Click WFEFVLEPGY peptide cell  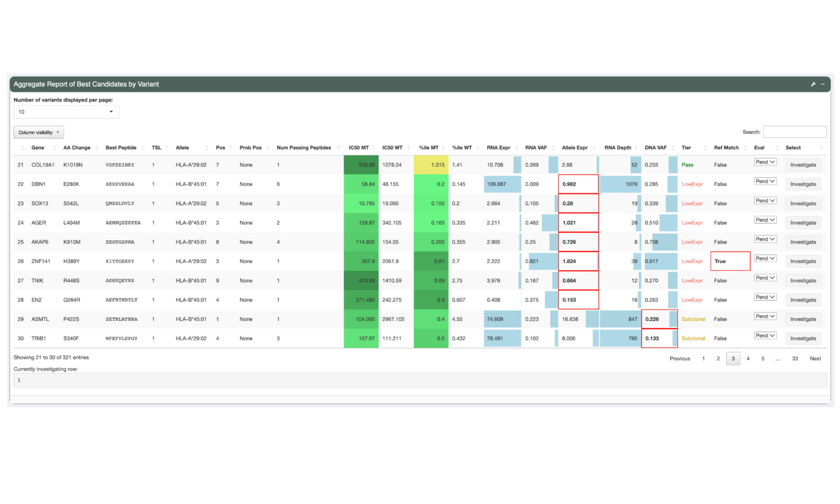121,338
